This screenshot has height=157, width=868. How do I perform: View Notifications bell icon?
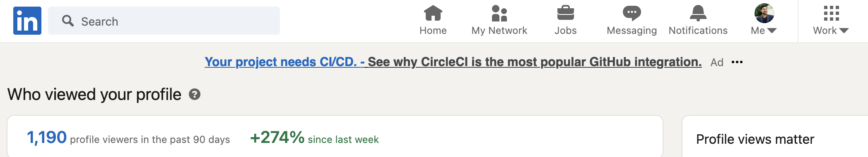pyautogui.click(x=698, y=13)
